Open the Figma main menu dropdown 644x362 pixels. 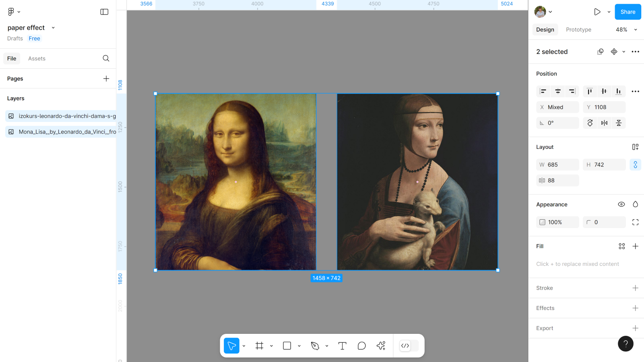(14, 12)
